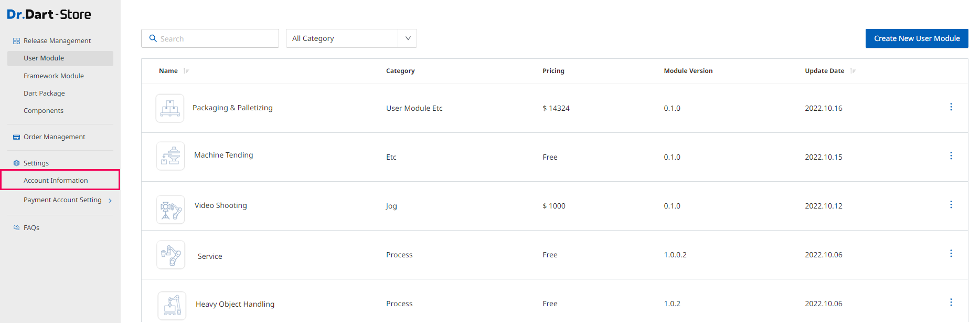Go to Account Information page
The width and height of the screenshot is (980, 323).
56,181
